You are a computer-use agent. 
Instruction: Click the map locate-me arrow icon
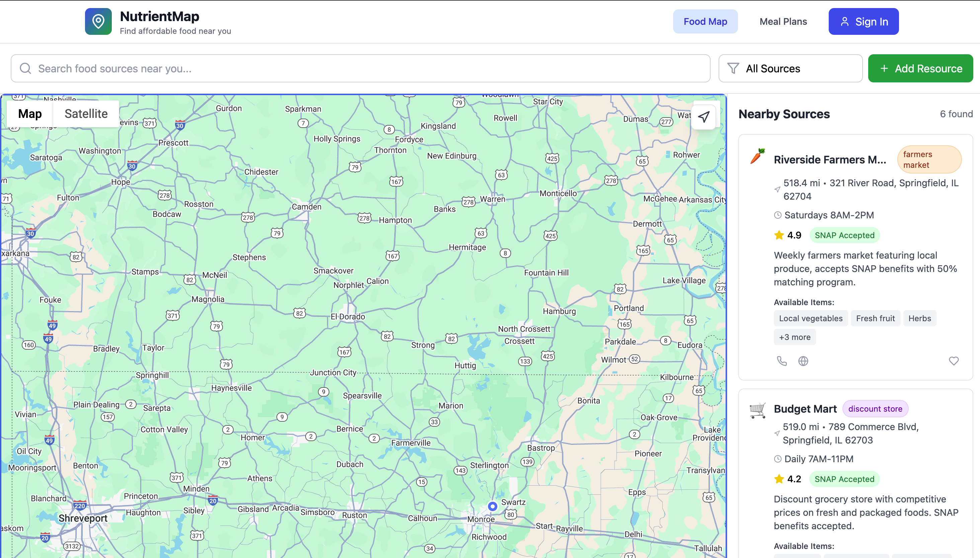(x=704, y=117)
